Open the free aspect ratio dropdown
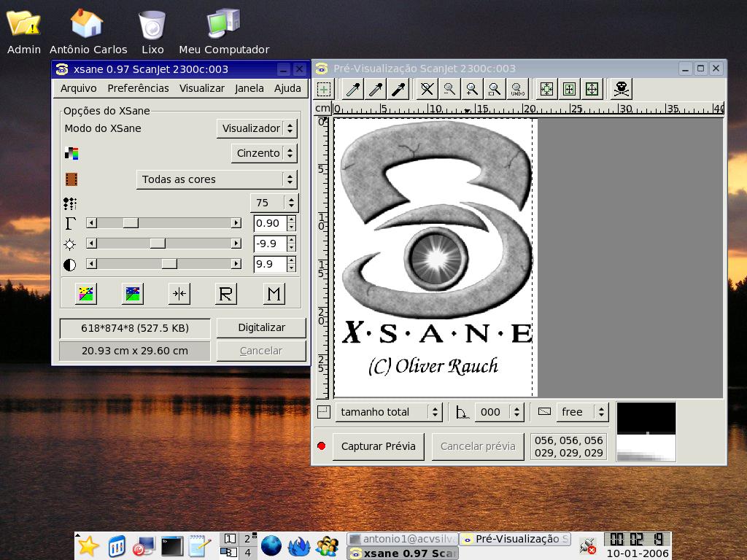 click(582, 412)
